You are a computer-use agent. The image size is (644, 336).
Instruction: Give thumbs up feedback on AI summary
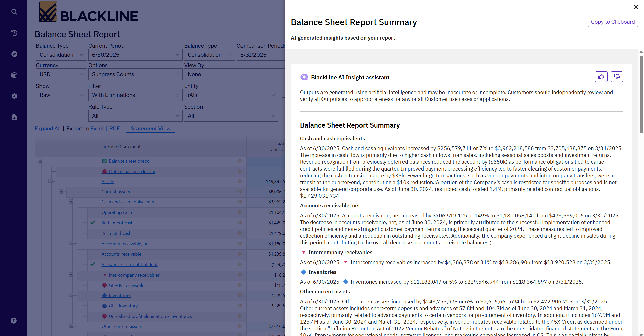pos(601,77)
